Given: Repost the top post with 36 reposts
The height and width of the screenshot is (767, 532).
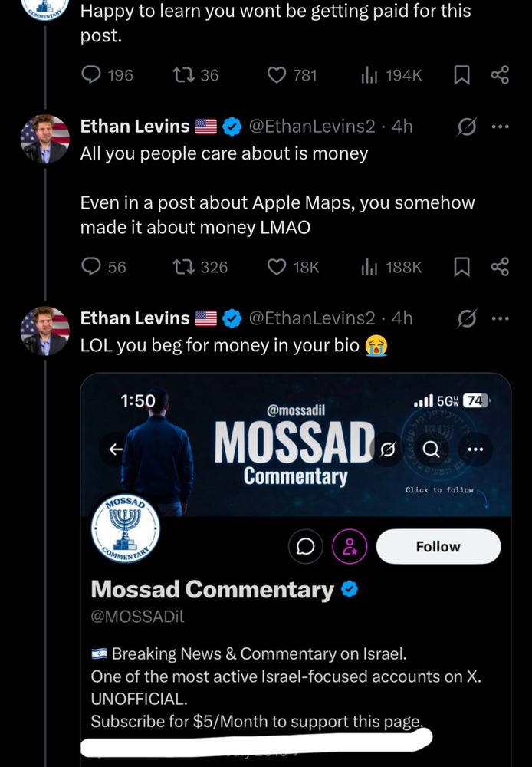Looking at the screenshot, I should click(x=184, y=75).
